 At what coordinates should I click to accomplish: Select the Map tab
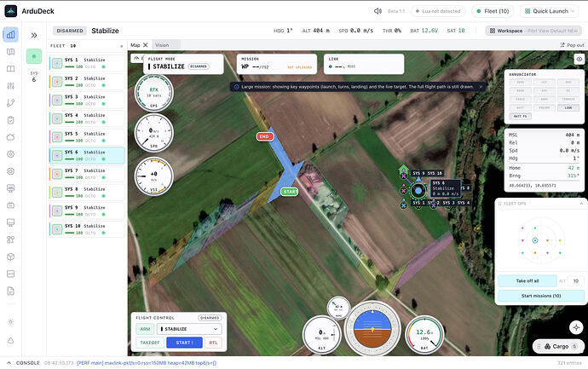[x=135, y=45]
